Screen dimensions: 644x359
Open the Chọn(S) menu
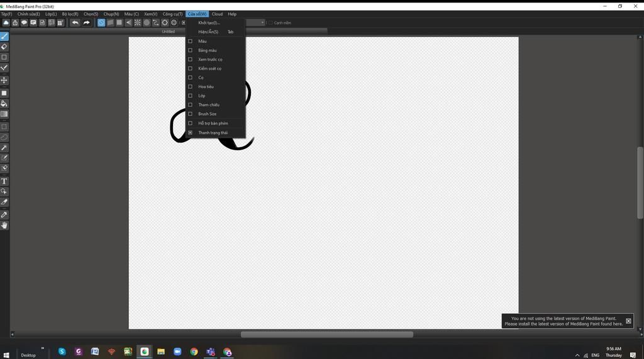tap(91, 14)
